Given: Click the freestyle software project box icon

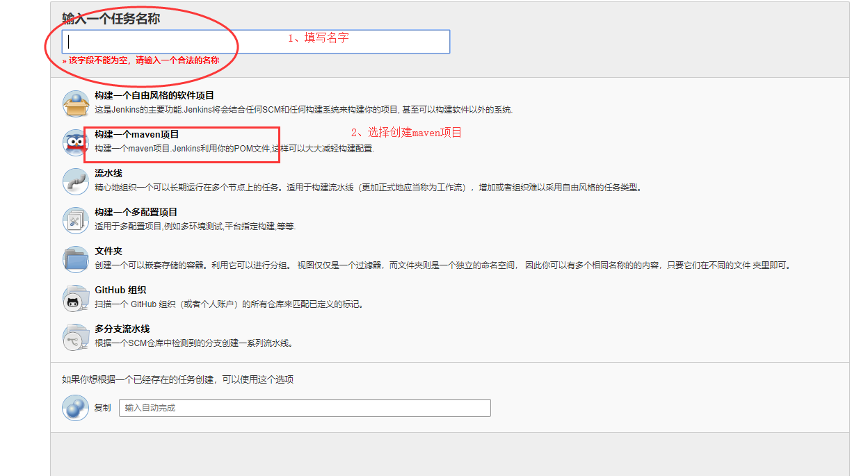Looking at the screenshot, I should (x=76, y=104).
